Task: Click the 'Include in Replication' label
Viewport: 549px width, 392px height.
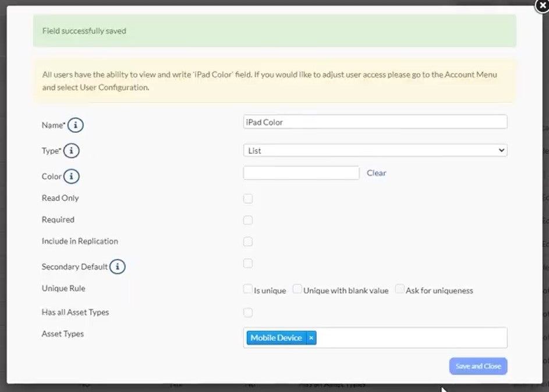Action: (80, 241)
